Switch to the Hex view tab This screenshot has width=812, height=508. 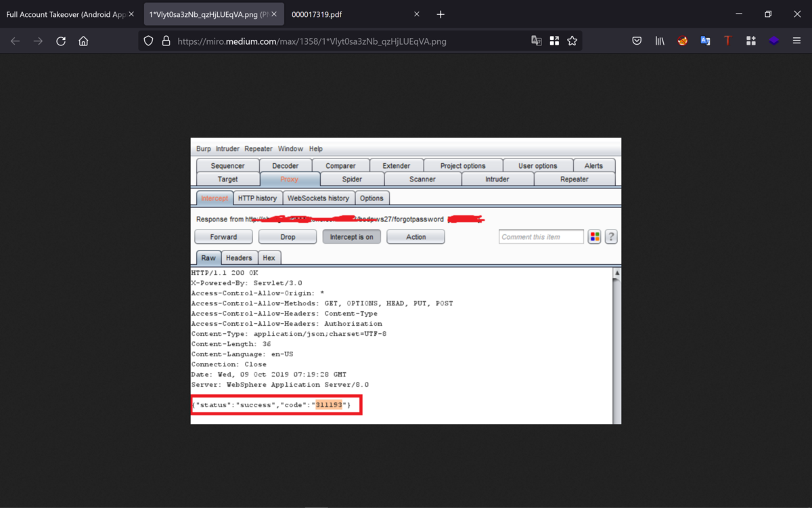coord(269,258)
